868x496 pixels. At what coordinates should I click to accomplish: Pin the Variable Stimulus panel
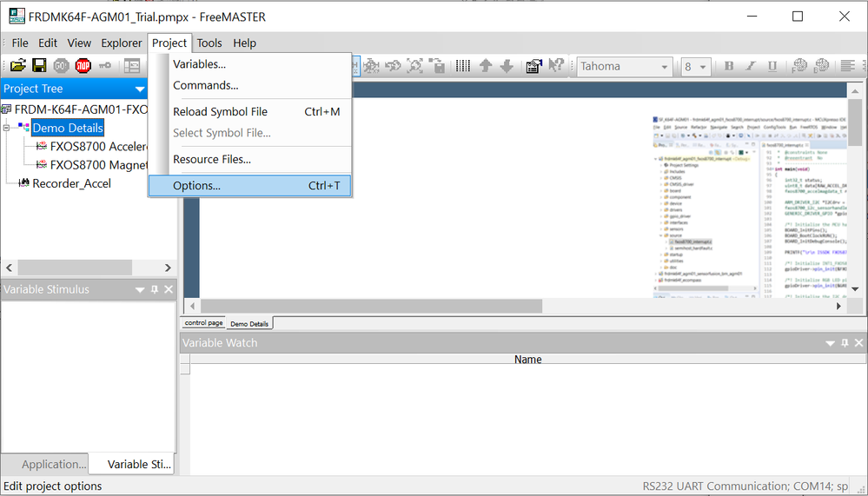tap(155, 289)
